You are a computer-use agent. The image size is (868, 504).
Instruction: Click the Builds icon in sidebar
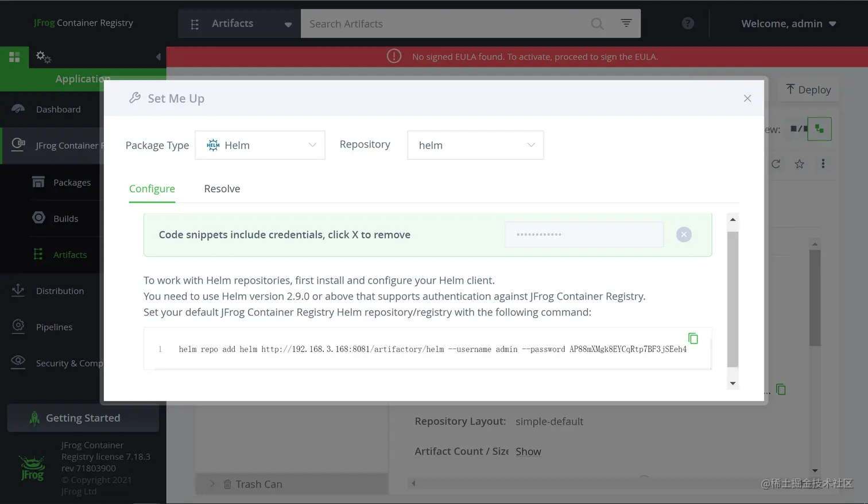tap(38, 218)
